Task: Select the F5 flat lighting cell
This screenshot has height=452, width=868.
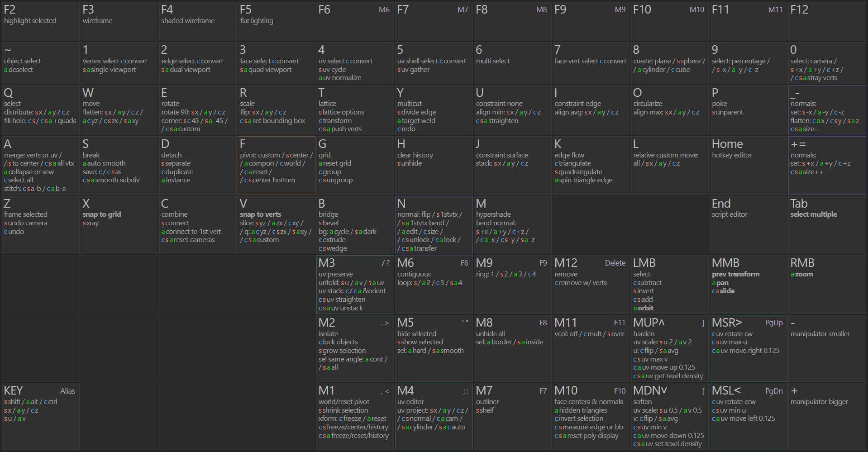Action: (276, 21)
